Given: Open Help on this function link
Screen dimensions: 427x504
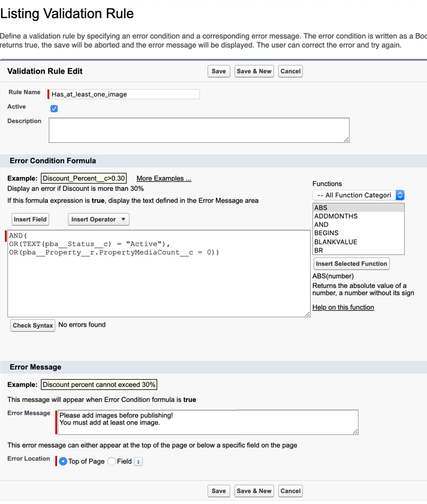Looking at the screenshot, I should (x=343, y=307).
